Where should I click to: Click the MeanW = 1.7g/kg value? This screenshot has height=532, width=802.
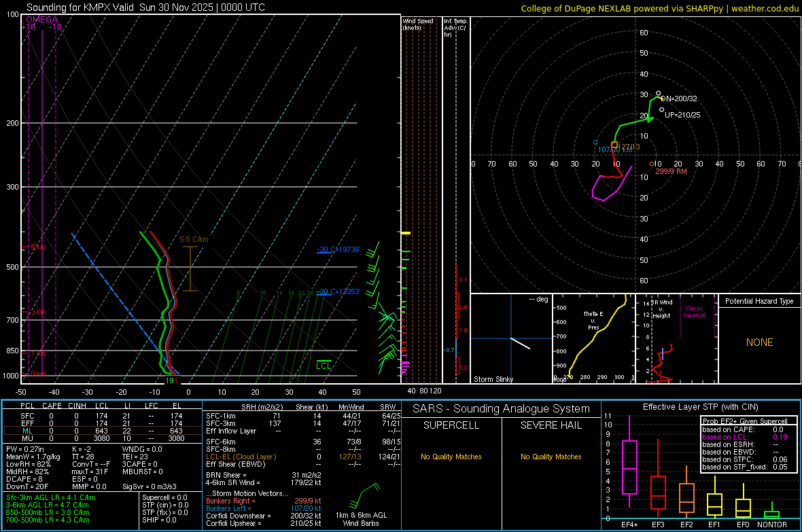tap(33, 457)
